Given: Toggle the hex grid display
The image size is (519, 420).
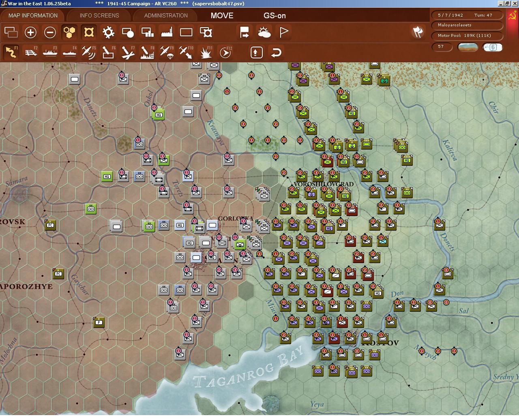Looking at the screenshot, I should [69, 32].
